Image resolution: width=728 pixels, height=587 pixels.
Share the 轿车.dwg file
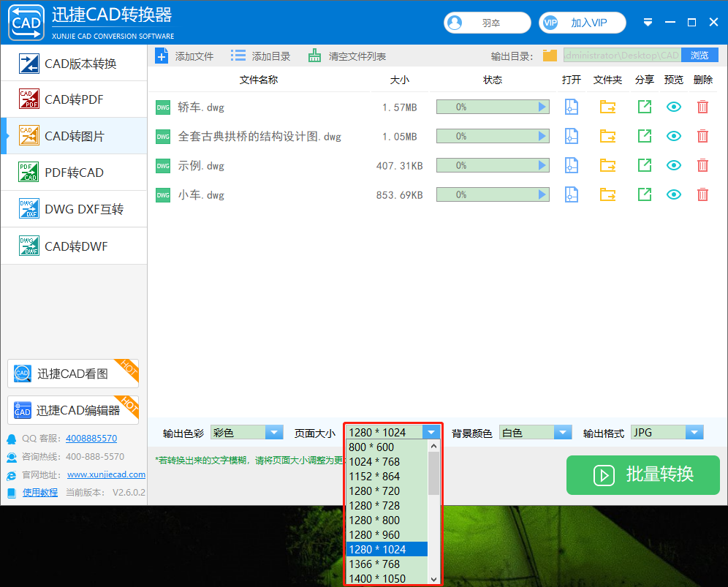tap(645, 107)
